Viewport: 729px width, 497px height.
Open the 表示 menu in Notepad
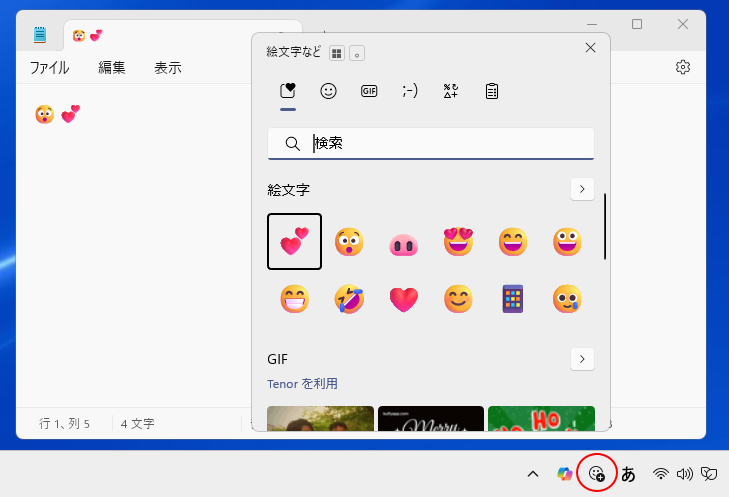[168, 68]
